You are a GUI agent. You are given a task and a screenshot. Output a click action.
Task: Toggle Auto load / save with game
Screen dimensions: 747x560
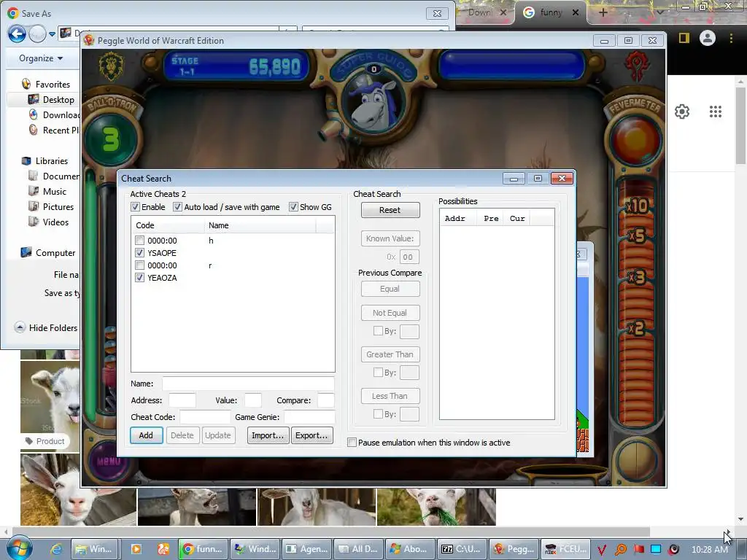tap(177, 206)
